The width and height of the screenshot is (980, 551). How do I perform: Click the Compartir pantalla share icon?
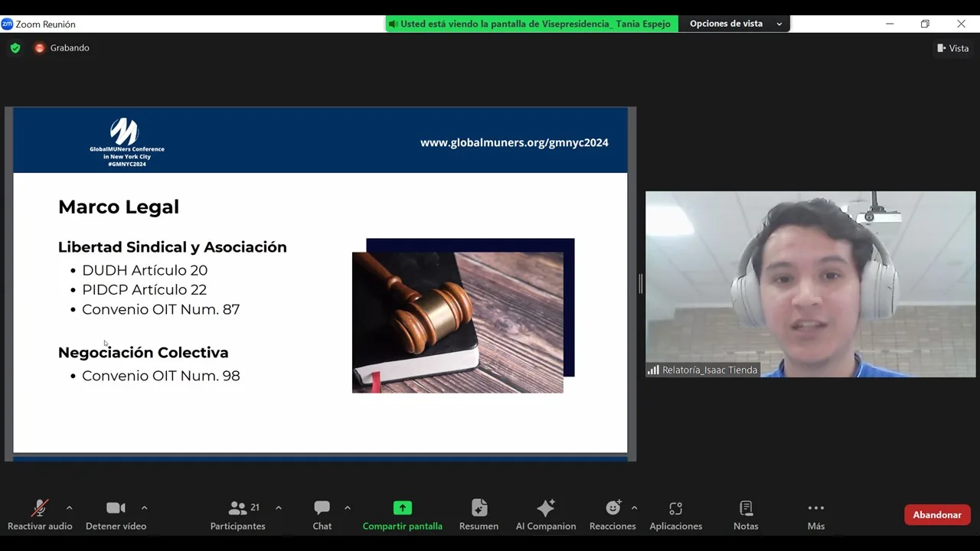[402, 508]
